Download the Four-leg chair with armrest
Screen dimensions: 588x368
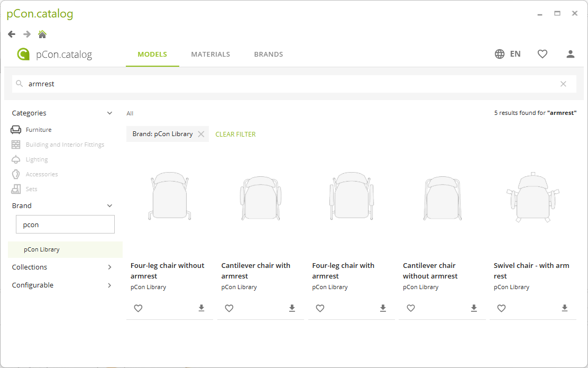[383, 308]
